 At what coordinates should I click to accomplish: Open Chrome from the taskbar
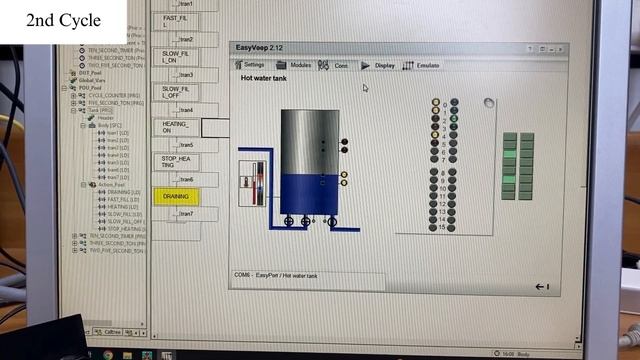click(108, 355)
